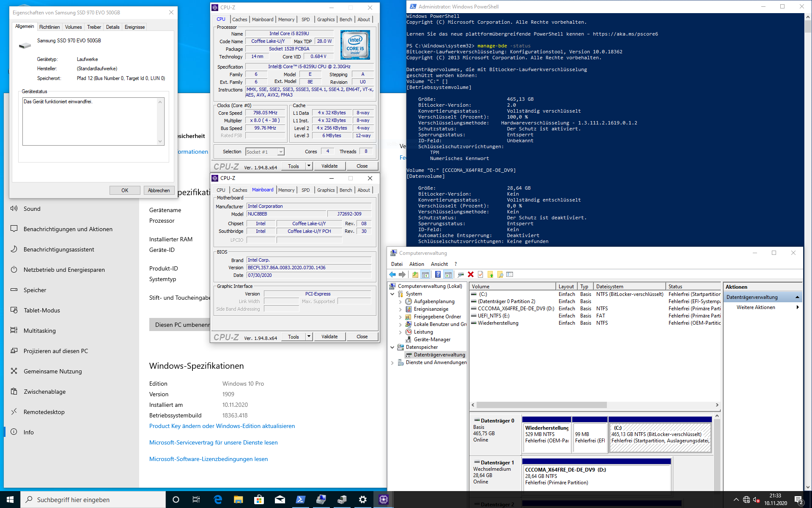Click the folder with magnifier toolbar icon

500,274
